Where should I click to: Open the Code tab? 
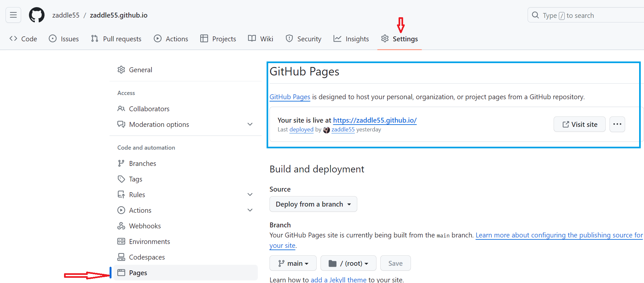tap(23, 39)
